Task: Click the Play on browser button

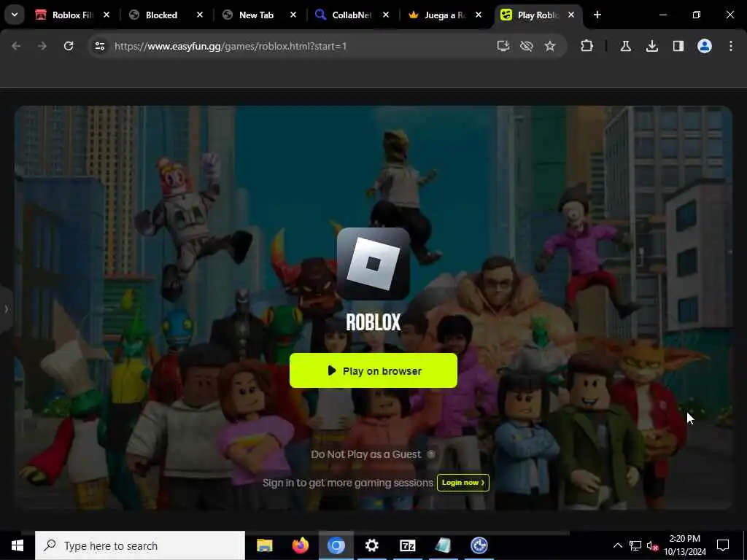Action: [373, 370]
